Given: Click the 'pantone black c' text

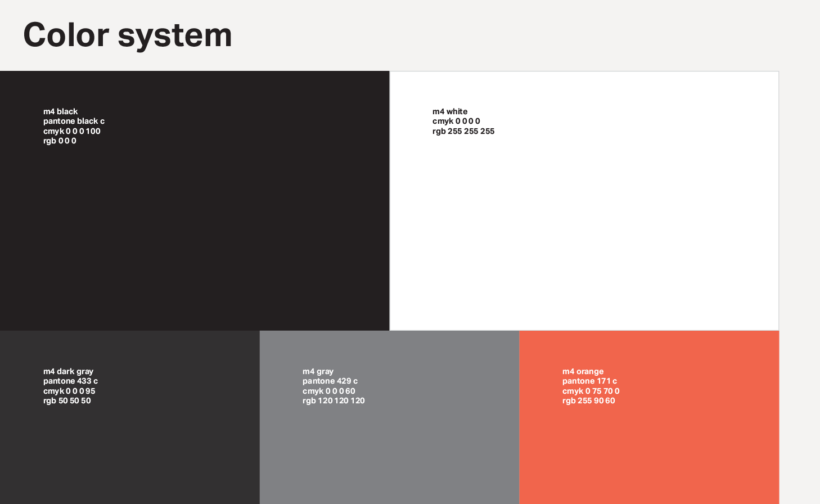Looking at the screenshot, I should (74, 121).
